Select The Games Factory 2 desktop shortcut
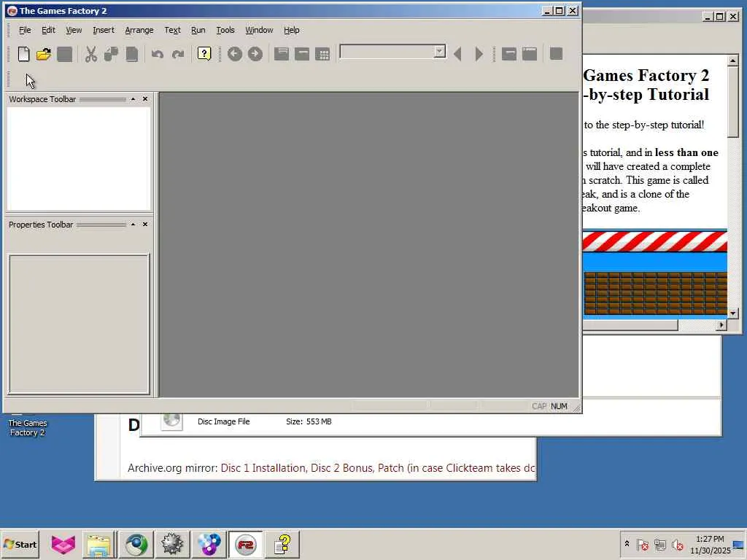 27,427
